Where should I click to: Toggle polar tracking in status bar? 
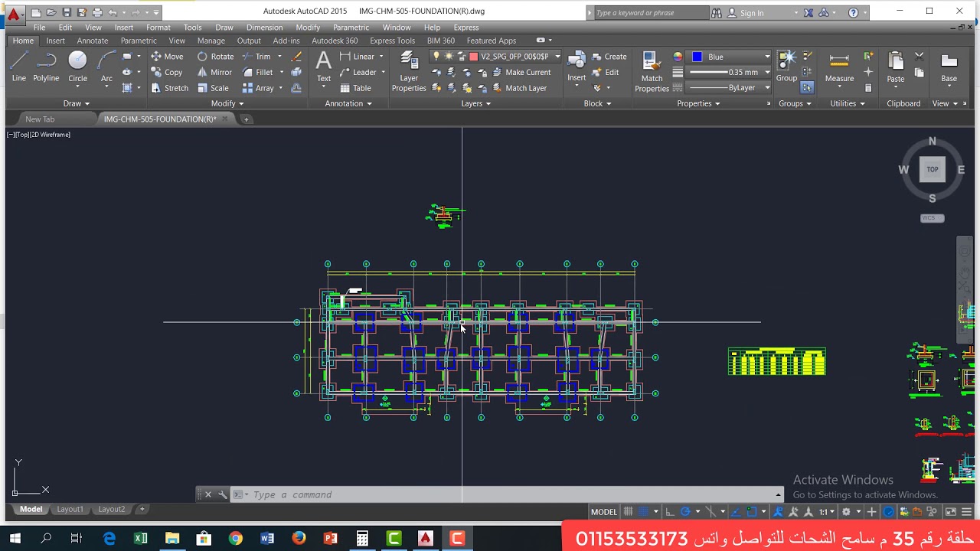point(685,512)
